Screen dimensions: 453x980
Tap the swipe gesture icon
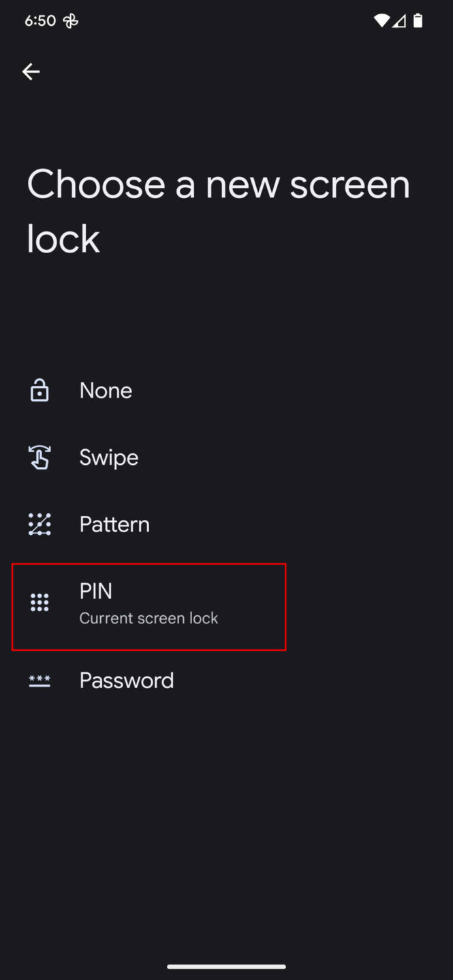click(39, 457)
